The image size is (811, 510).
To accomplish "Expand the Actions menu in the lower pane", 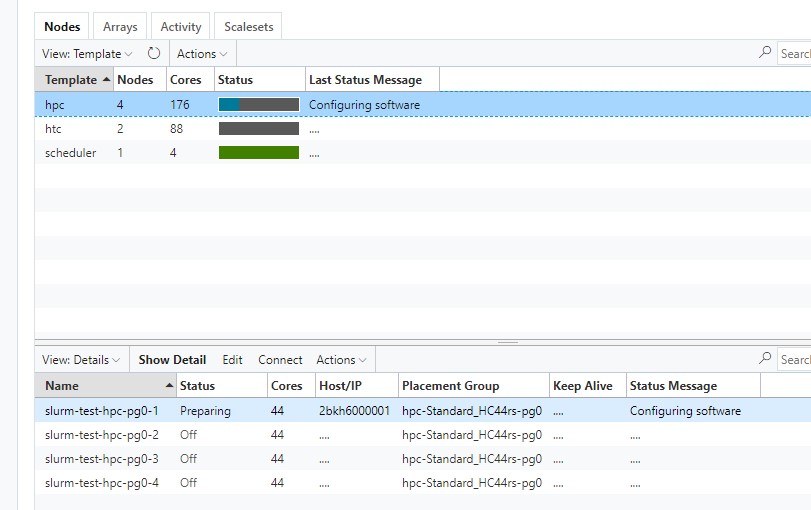I will [341, 360].
